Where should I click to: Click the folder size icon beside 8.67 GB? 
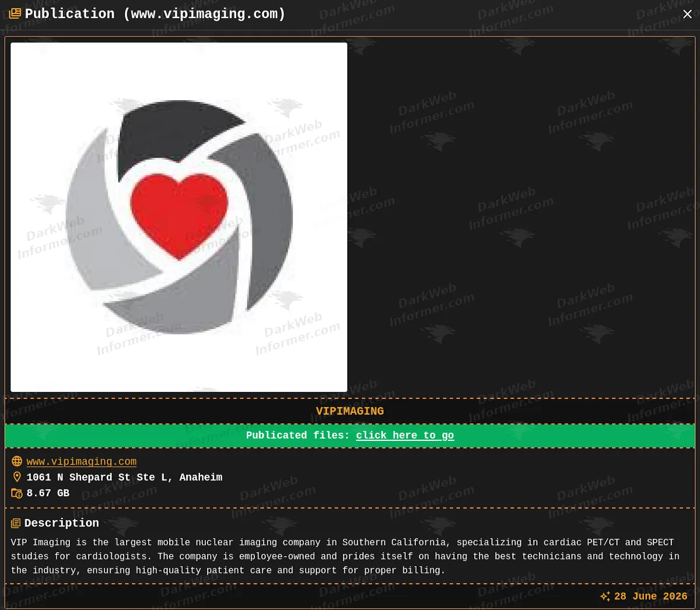point(17,493)
